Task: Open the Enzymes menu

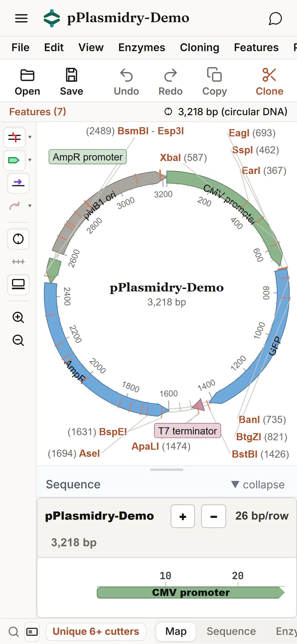Action: click(x=142, y=48)
